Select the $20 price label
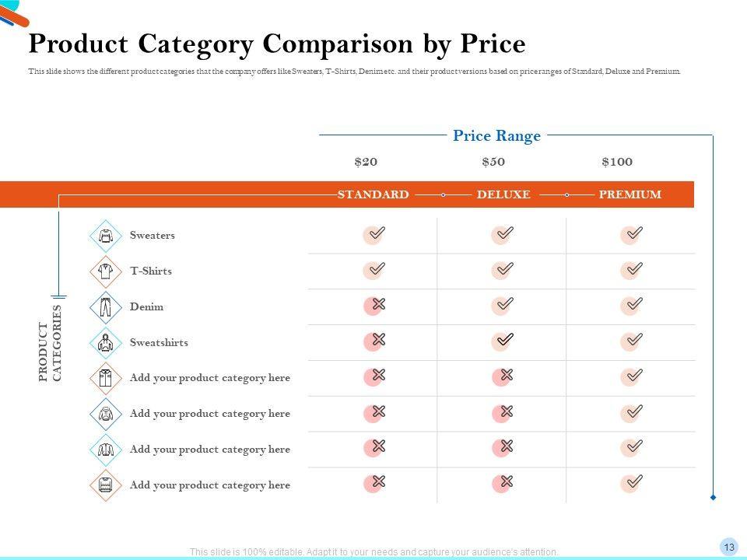The width and height of the screenshot is (747, 560). tap(366, 162)
